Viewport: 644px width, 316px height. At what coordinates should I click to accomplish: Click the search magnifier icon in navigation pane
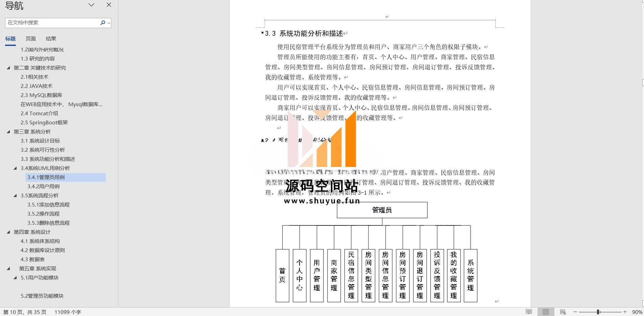click(x=102, y=23)
